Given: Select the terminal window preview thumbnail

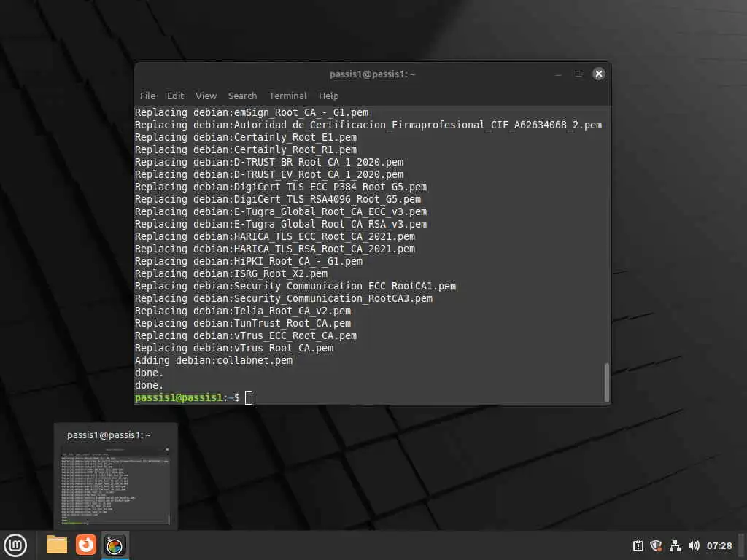Looking at the screenshot, I should [115, 486].
